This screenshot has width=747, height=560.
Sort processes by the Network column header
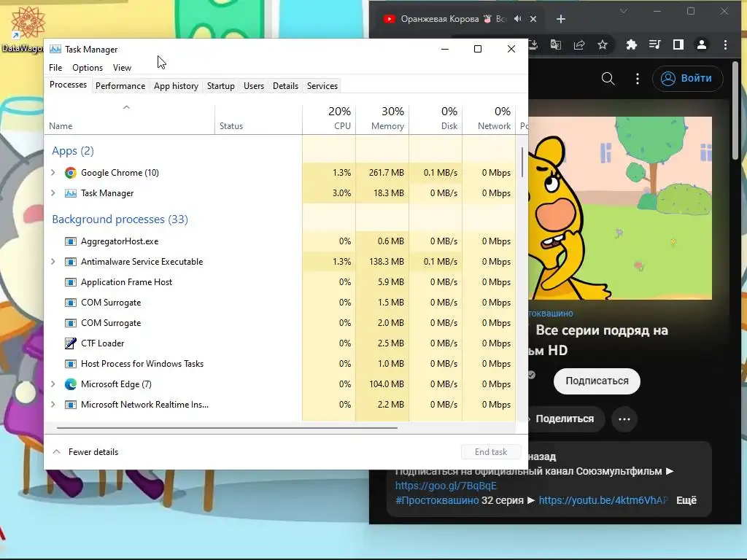[489, 119]
